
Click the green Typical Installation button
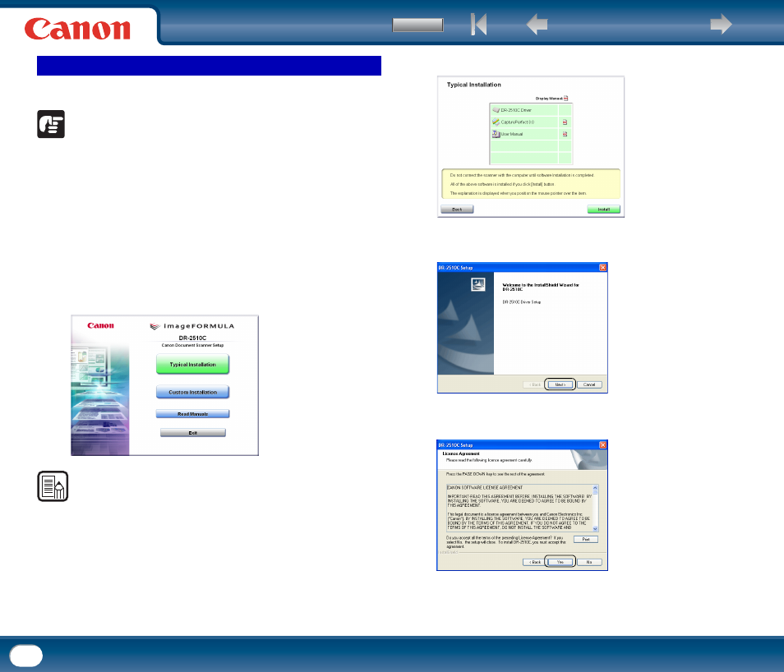click(192, 364)
